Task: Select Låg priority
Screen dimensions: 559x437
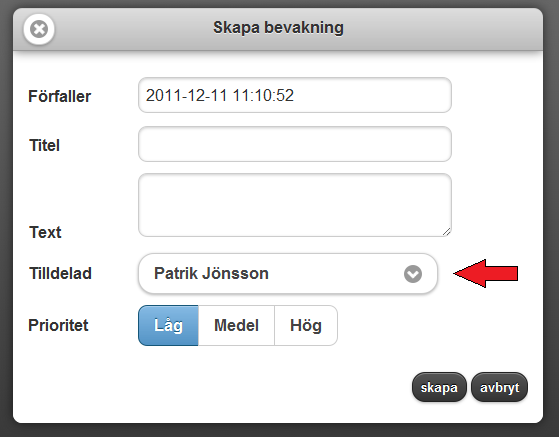Action: click(x=168, y=325)
